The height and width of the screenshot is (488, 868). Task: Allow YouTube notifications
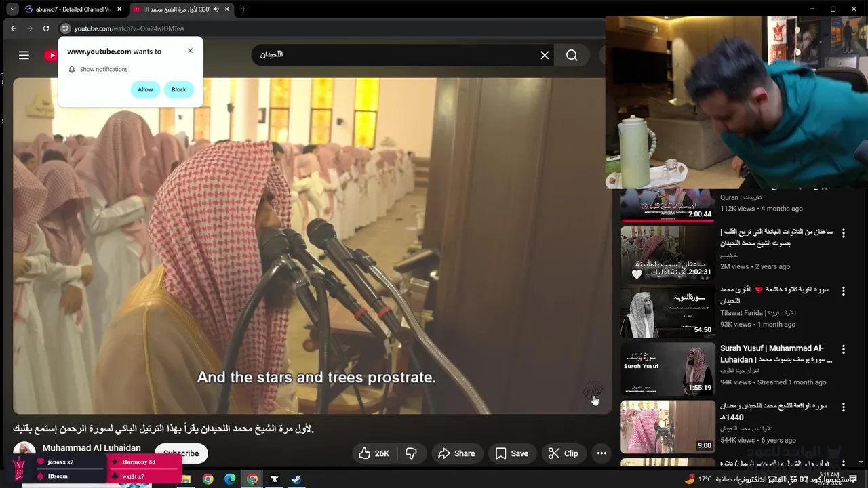(145, 89)
